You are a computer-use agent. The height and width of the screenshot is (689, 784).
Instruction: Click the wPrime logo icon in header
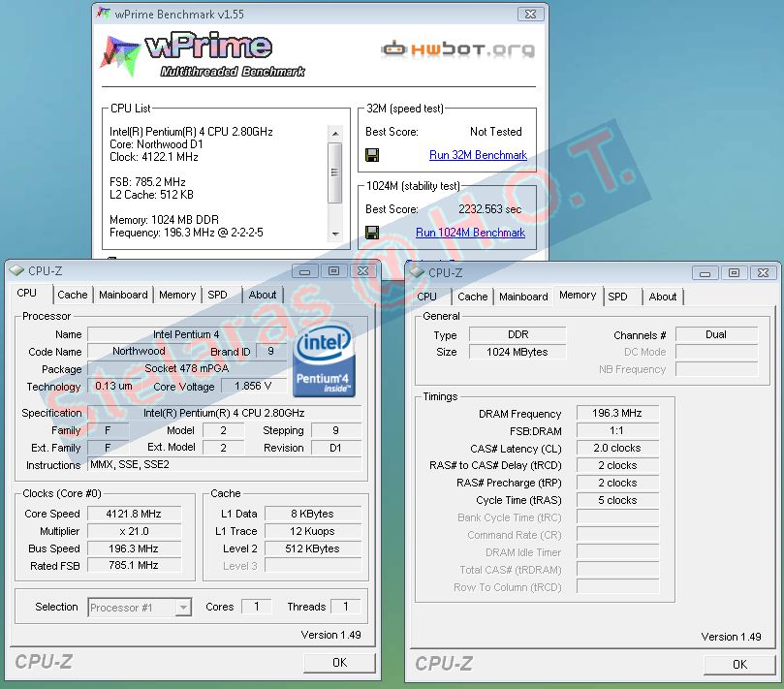point(120,54)
